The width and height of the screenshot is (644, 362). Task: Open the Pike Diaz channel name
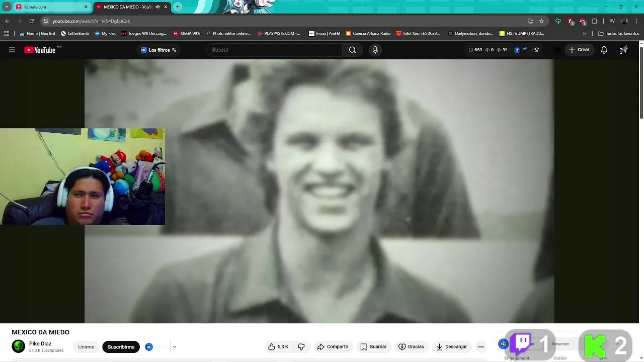(40, 344)
